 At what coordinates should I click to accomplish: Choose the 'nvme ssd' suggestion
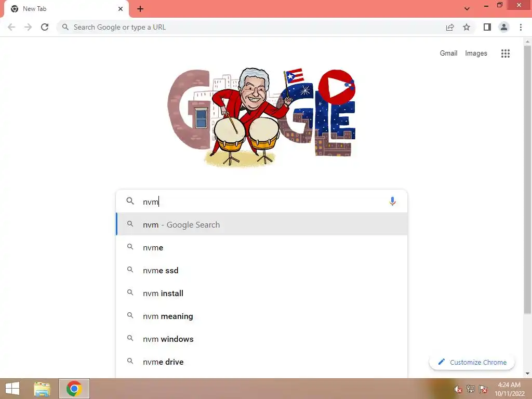tap(262, 270)
